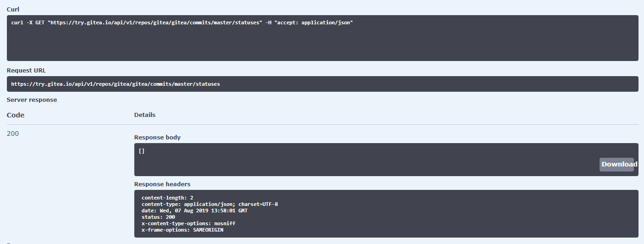644x244 pixels.
Task: Click the Server response heading
Action: [32, 100]
